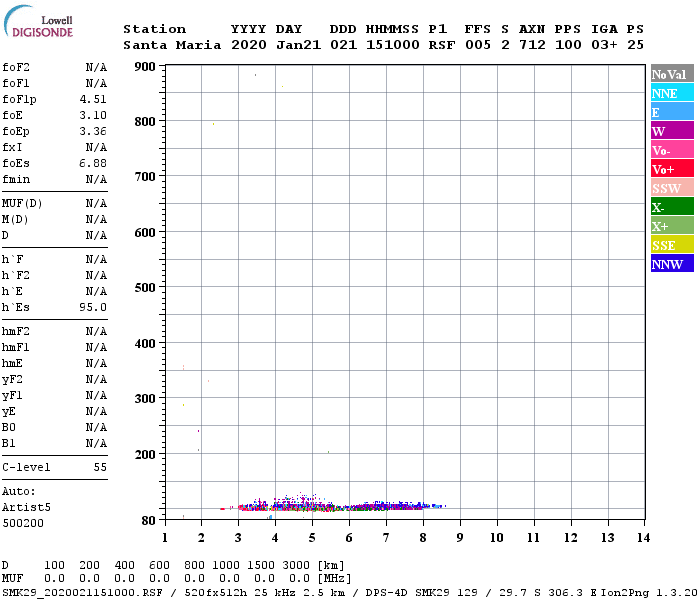
Task: Click the 7 MHz frequency axis label
Action: coord(386,538)
